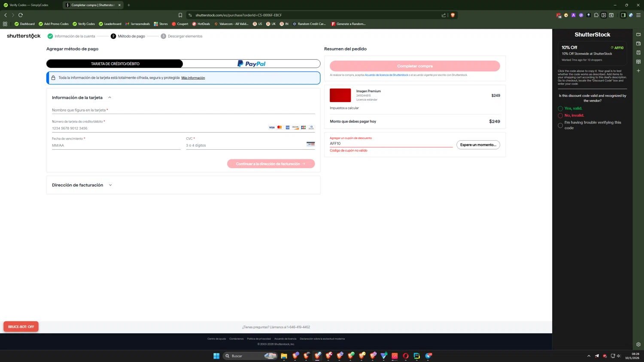Click the 'MM/AA' expiry date field
The height and width of the screenshot is (362, 644).
[x=116, y=145]
